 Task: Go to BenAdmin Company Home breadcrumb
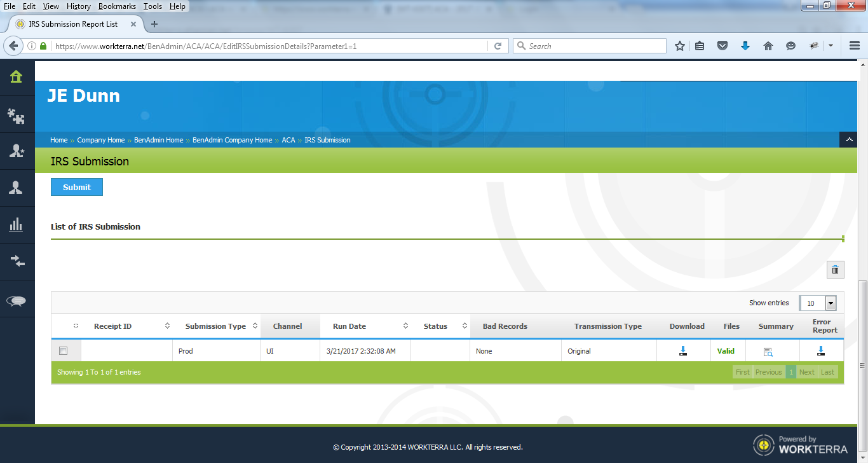pos(232,140)
